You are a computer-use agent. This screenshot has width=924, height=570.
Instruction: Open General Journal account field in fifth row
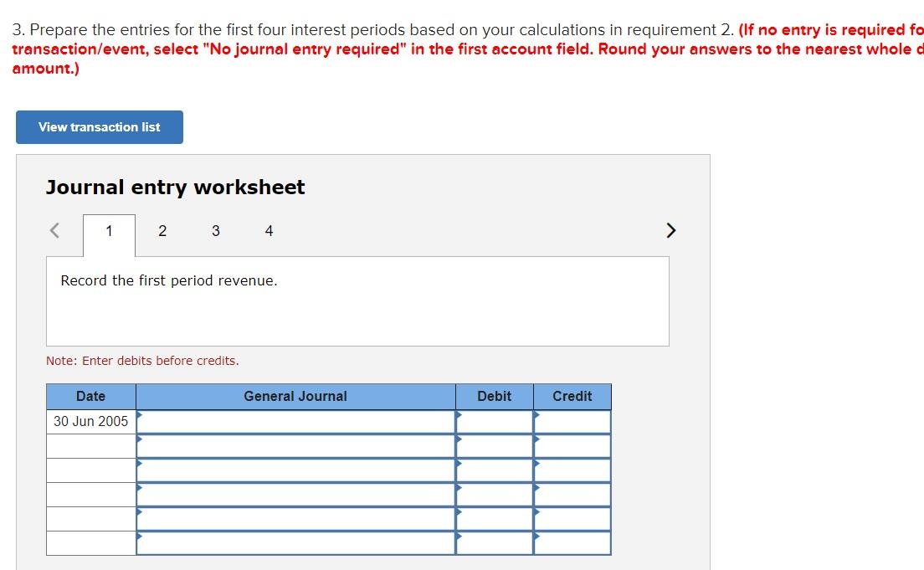295,519
